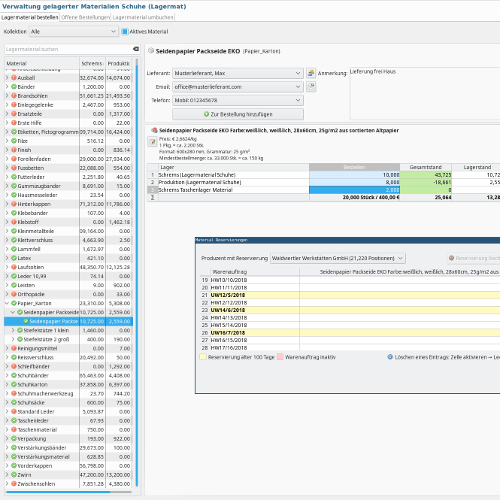Viewport: 500px width, 500px height.
Task: Click Zur Bestellung hinzufügen button
Action: pyautogui.click(x=238, y=114)
